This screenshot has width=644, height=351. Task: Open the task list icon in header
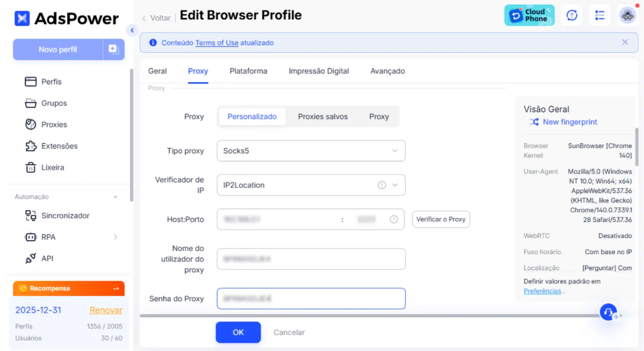(x=599, y=16)
